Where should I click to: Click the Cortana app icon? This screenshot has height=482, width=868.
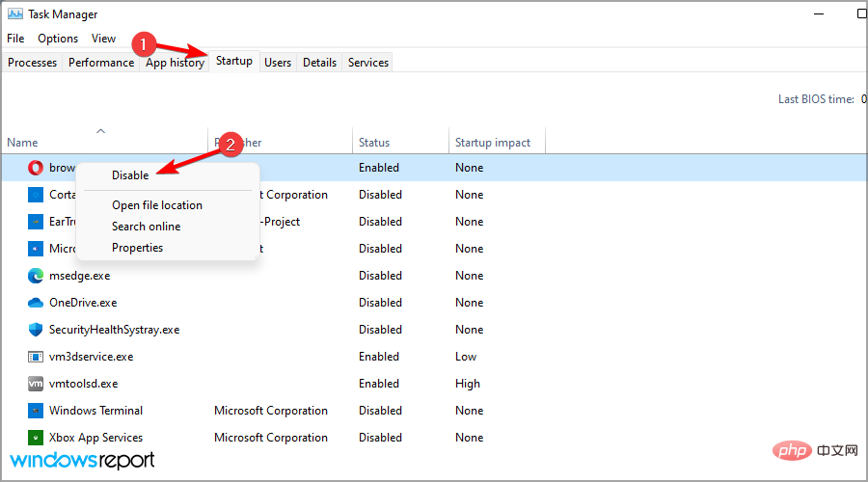(36, 195)
